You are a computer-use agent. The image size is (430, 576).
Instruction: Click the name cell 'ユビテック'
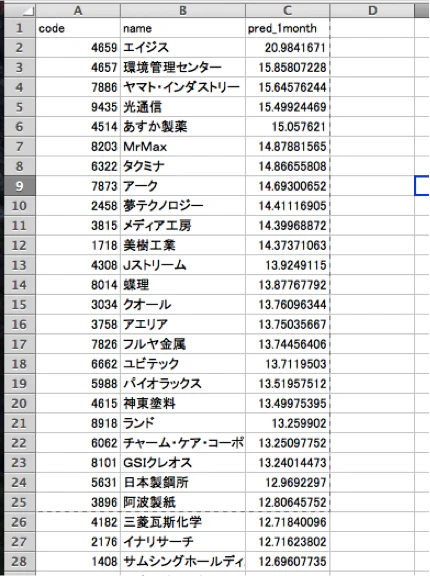click(183, 364)
